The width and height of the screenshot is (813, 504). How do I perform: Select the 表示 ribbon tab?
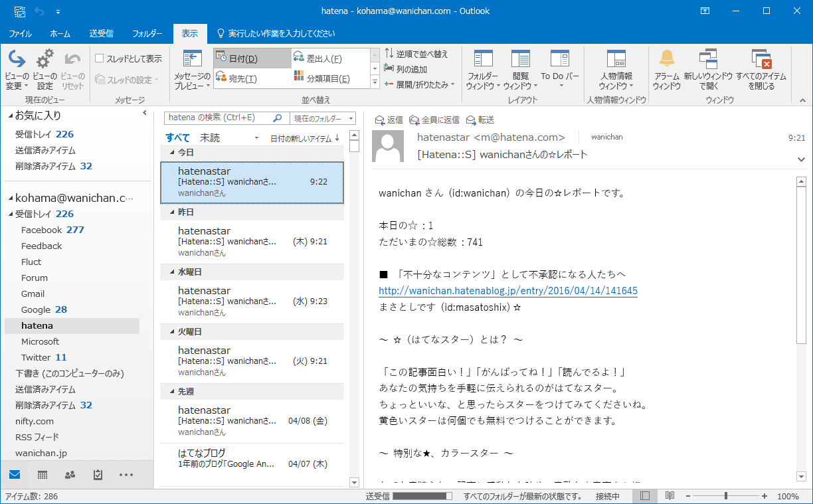[190, 33]
